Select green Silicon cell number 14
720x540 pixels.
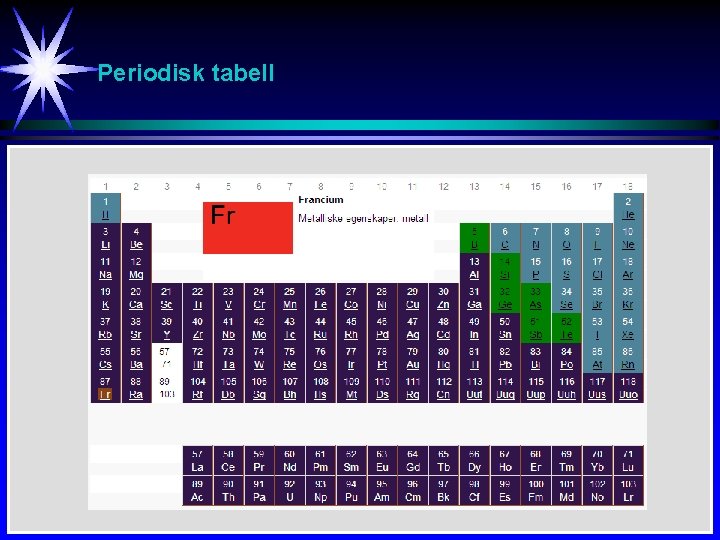(505, 268)
